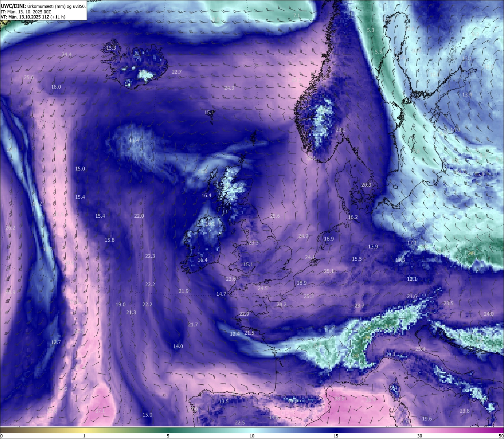Click the 16.4 value west of Scotland
This screenshot has width=504, height=439.
(206, 195)
